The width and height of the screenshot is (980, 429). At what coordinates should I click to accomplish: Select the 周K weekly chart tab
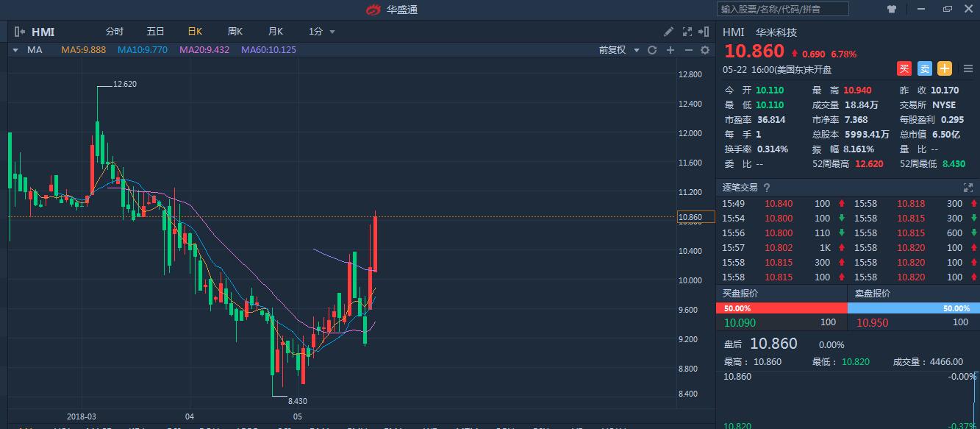pyautogui.click(x=235, y=32)
